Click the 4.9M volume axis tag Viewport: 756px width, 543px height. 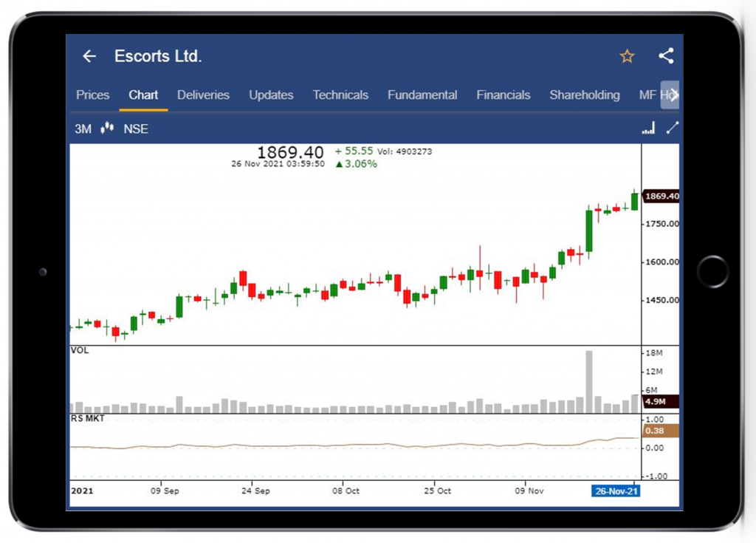click(x=661, y=402)
